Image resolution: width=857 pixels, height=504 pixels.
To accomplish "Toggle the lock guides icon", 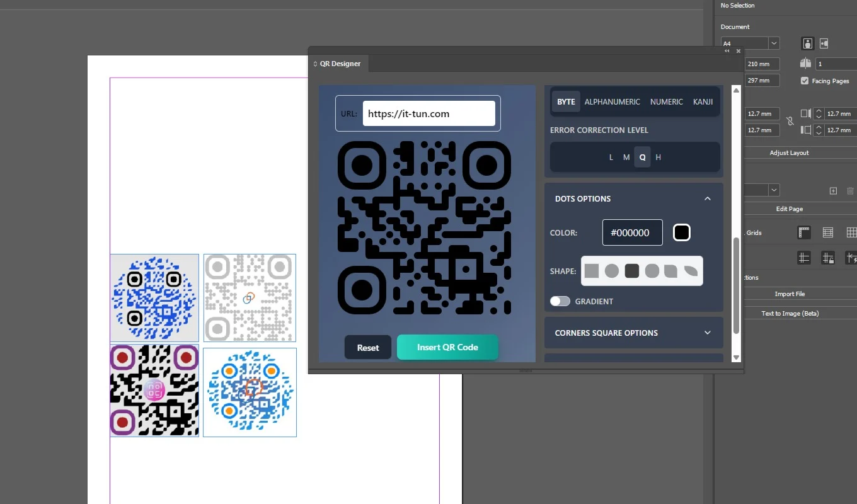I will [x=828, y=258].
